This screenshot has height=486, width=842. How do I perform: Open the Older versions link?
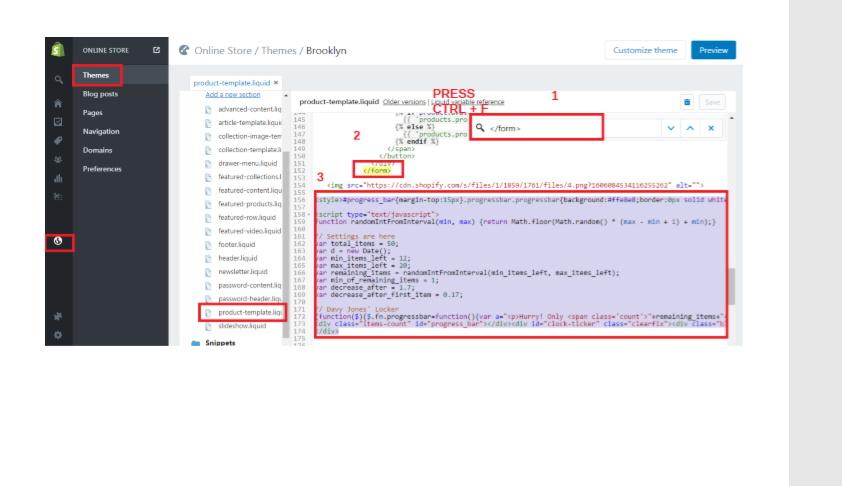click(x=404, y=102)
